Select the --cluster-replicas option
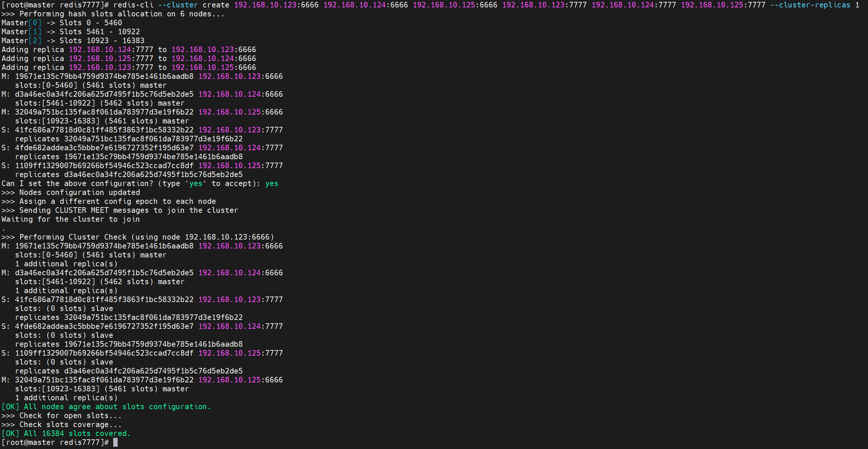The width and height of the screenshot is (868, 449). pyautogui.click(x=810, y=5)
